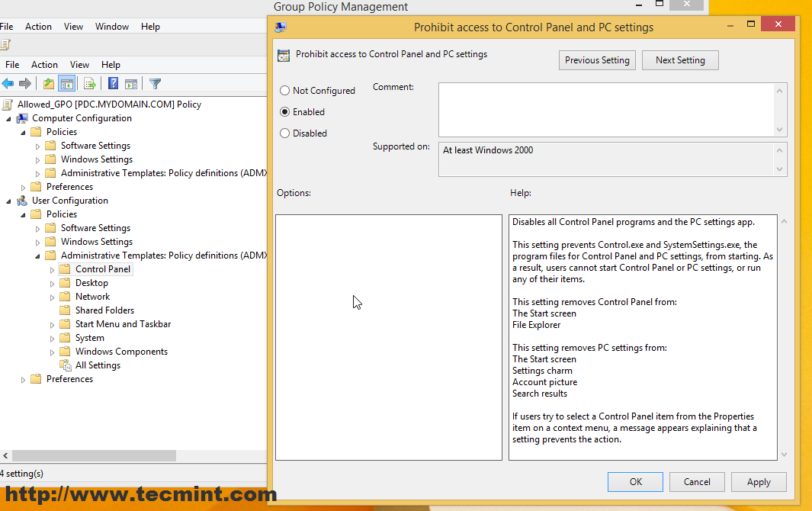Open the Action menu
Image resolution: width=812 pixels, height=511 pixels.
tap(44, 64)
